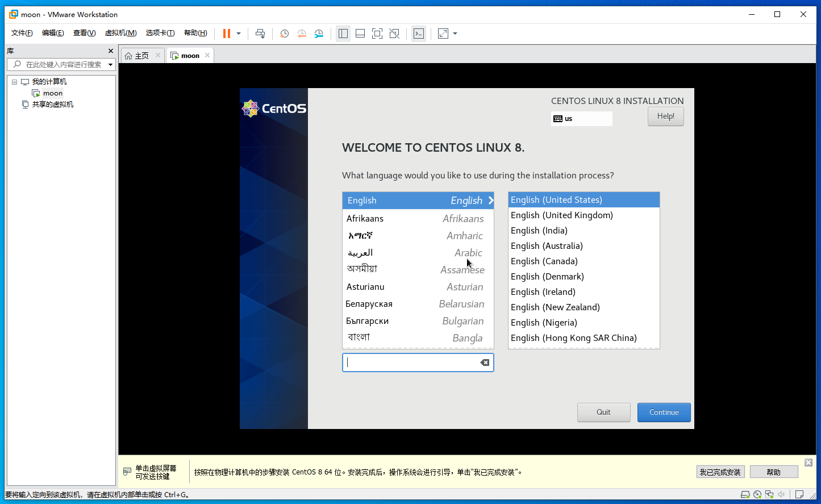Click the hard disk status icon
This screenshot has width=821, height=504.
(745, 494)
